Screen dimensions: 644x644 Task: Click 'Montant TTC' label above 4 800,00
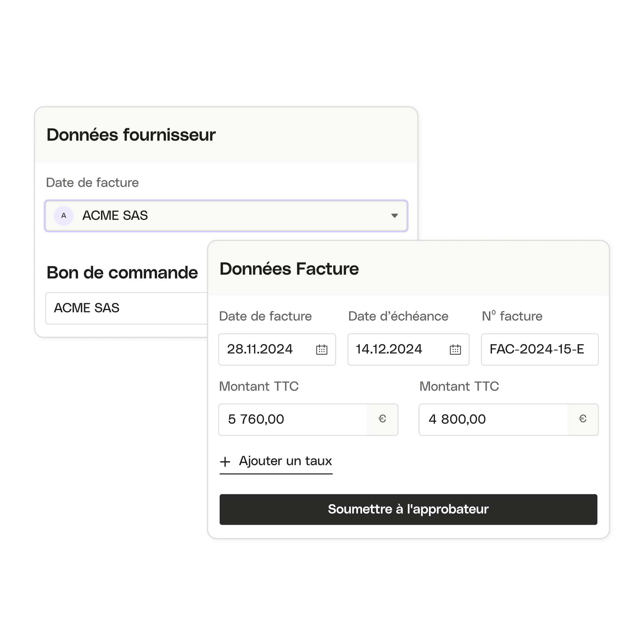(x=459, y=386)
